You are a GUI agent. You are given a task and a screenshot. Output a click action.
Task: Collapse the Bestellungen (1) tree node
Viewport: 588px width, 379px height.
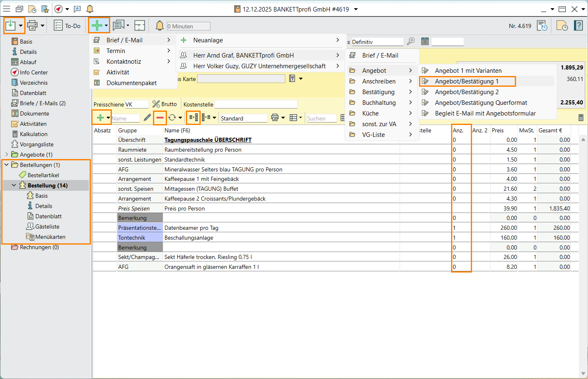pyautogui.click(x=7, y=165)
